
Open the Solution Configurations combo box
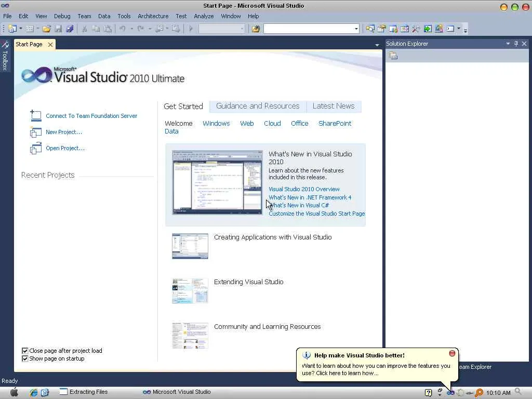click(221, 29)
